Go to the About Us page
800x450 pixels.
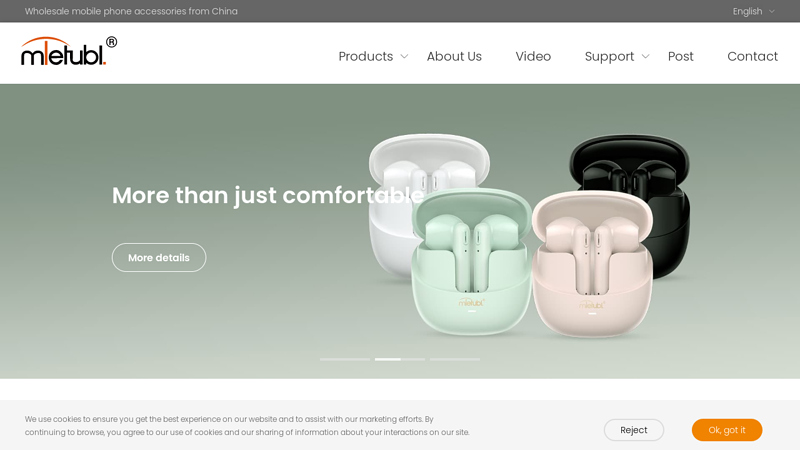[454, 56]
